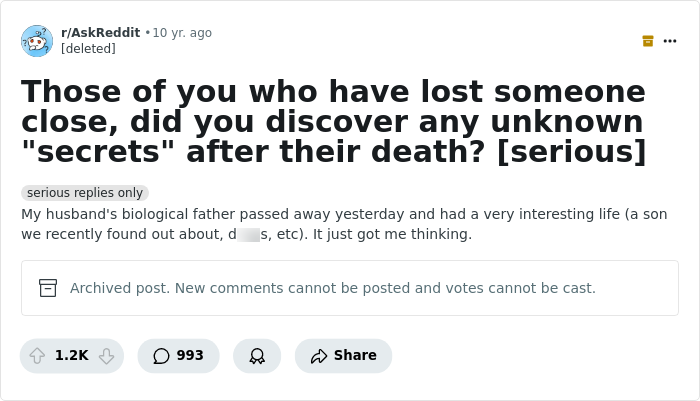Click the [deleted] author name
The height and width of the screenshot is (401, 700).
click(88, 48)
